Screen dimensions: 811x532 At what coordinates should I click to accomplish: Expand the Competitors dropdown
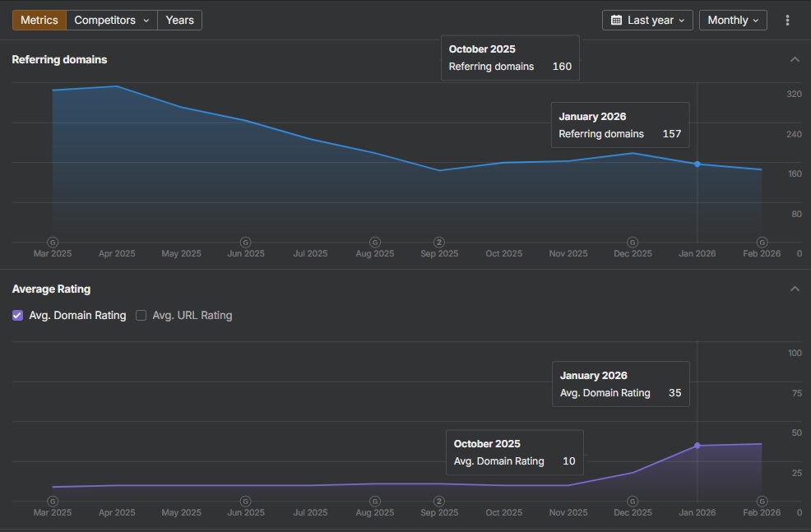pos(111,20)
